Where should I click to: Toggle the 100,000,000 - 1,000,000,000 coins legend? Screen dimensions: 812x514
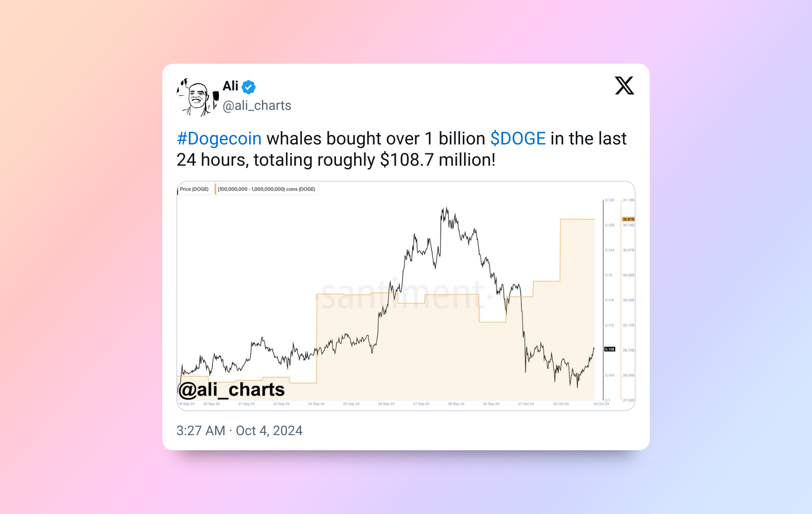pyautogui.click(x=266, y=189)
